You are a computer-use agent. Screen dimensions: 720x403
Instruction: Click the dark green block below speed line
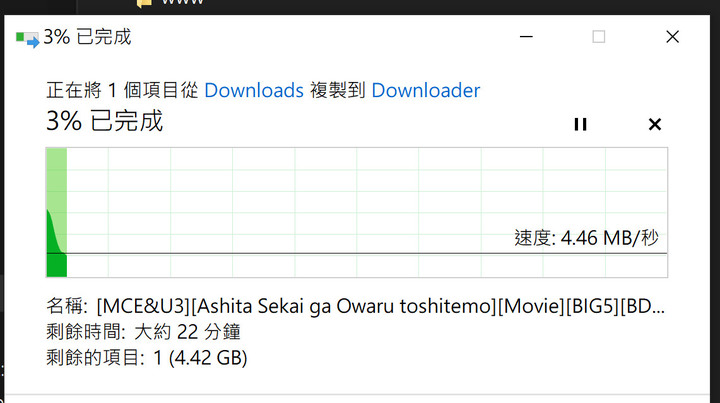point(57,265)
